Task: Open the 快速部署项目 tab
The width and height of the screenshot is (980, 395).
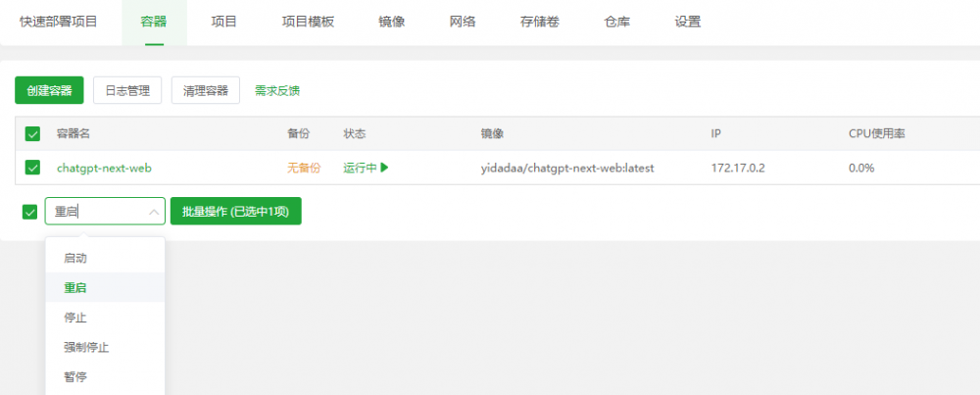Action: [59, 22]
